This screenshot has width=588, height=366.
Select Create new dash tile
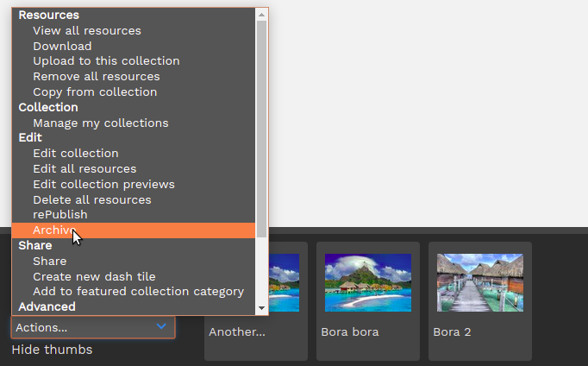[94, 276]
